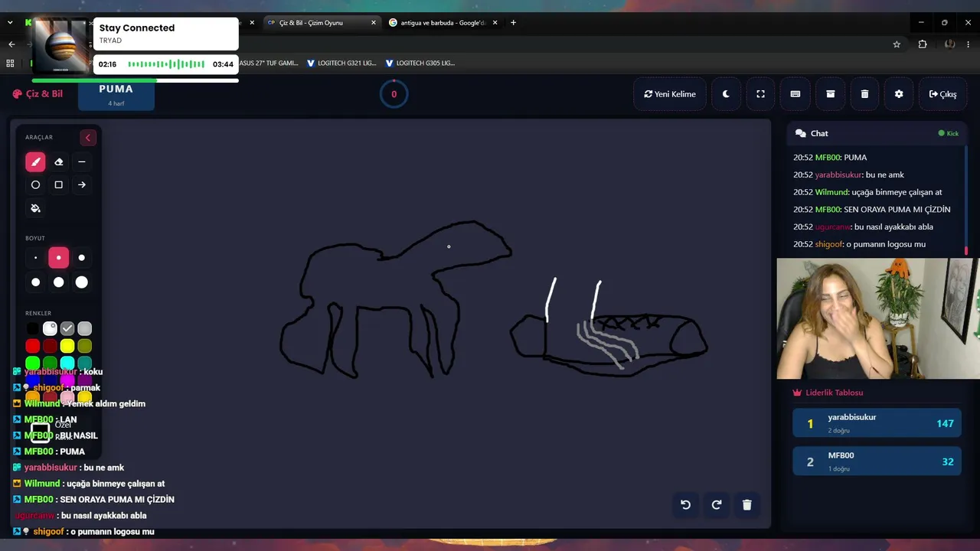The width and height of the screenshot is (980, 551).
Task: Pick the bright red color swatch
Action: click(x=32, y=346)
